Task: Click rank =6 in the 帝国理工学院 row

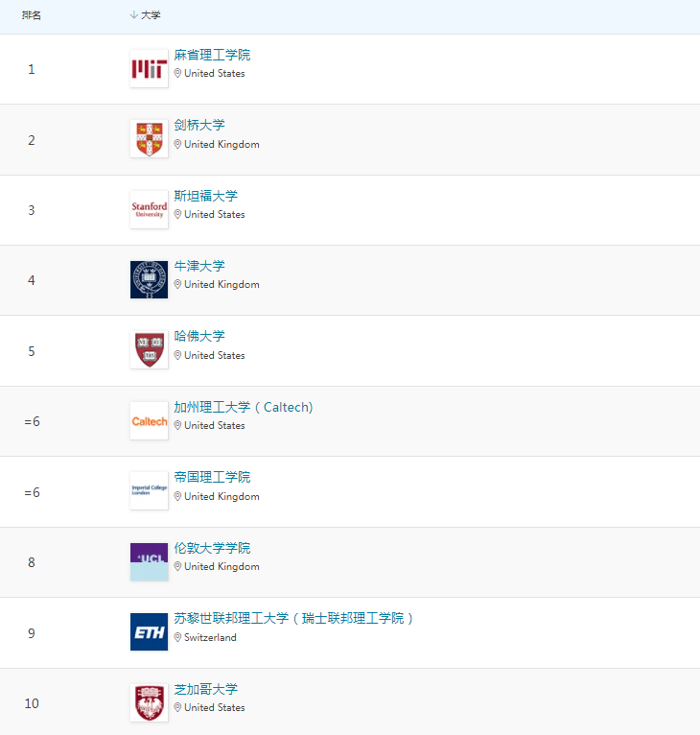Action: tap(32, 492)
